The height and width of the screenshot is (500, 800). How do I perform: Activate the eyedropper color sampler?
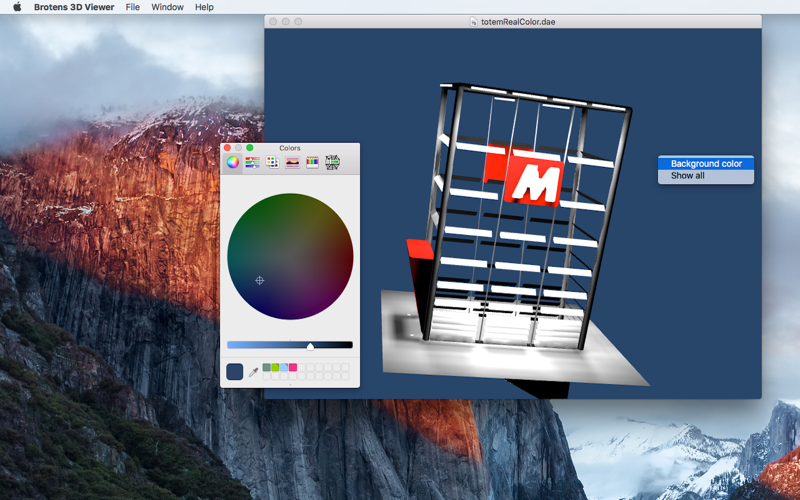(x=253, y=372)
